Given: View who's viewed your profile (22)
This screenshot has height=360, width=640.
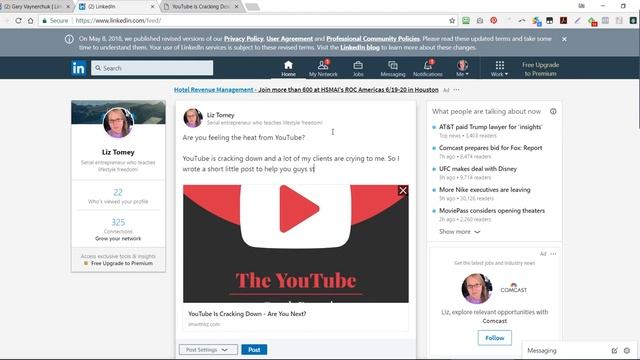Looking at the screenshot, I should (118, 196).
